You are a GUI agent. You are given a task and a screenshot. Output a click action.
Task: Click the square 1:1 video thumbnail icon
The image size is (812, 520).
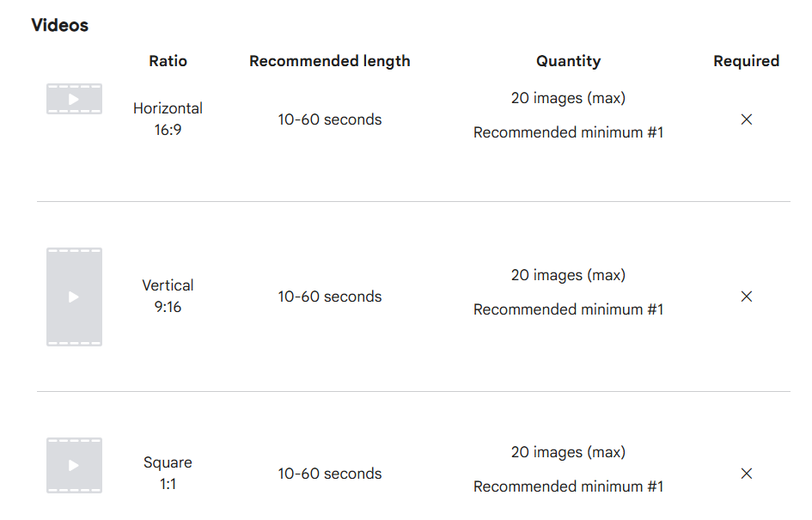pos(74,465)
